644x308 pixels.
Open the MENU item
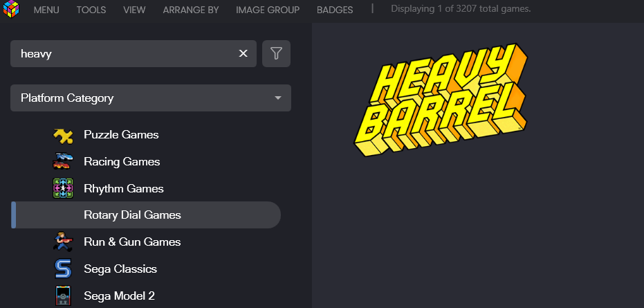(46, 10)
